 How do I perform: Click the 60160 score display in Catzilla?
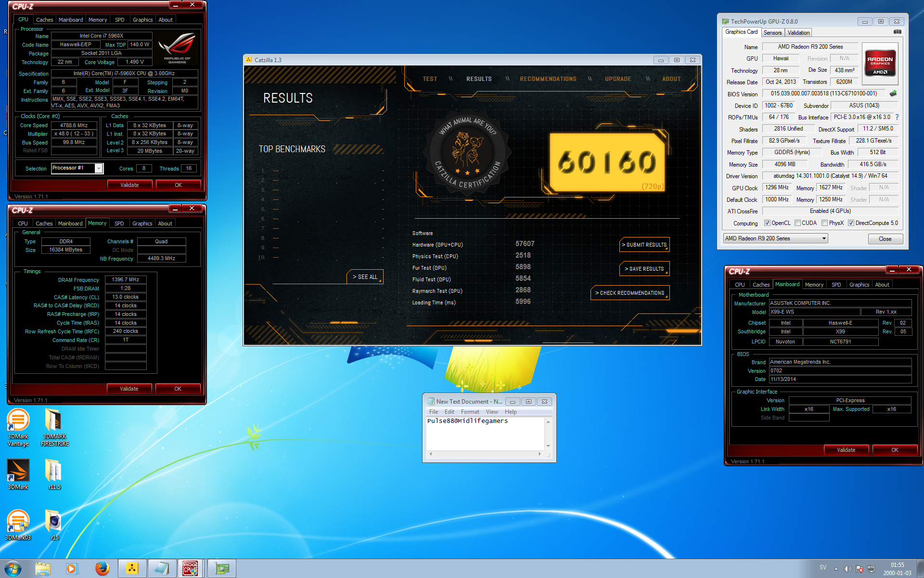coord(607,162)
